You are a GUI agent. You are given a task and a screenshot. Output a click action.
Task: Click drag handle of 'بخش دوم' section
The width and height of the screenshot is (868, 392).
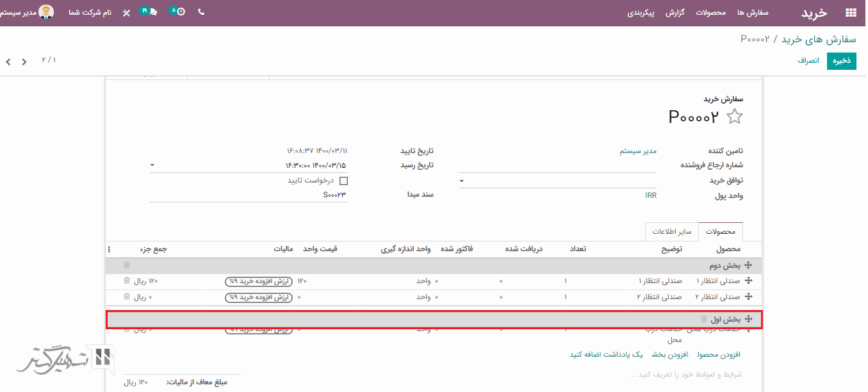[x=748, y=265]
